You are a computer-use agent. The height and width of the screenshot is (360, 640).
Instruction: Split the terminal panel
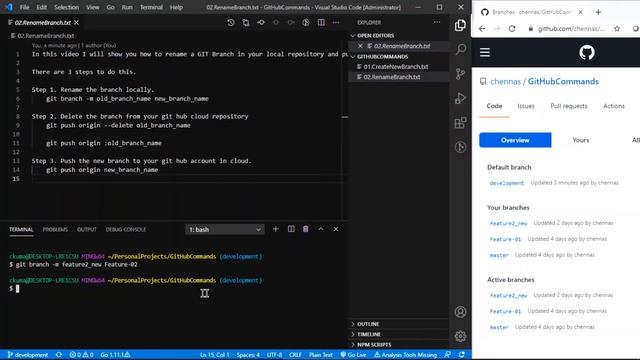291,229
